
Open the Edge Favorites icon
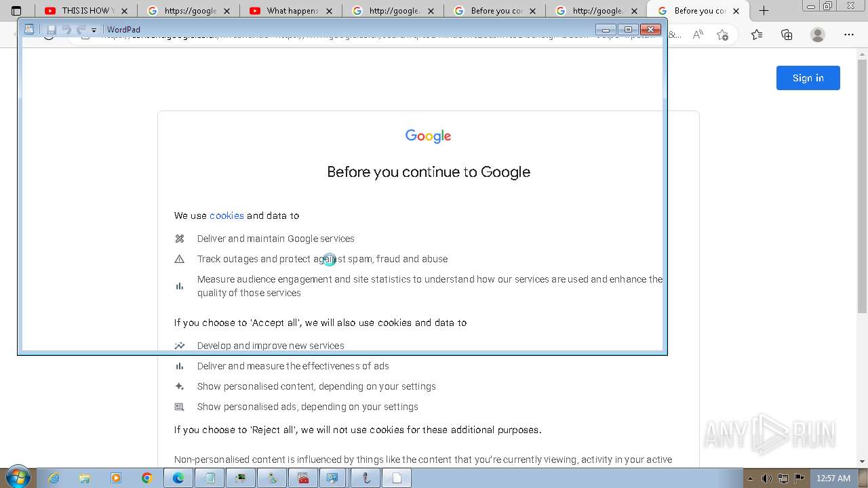(x=757, y=35)
